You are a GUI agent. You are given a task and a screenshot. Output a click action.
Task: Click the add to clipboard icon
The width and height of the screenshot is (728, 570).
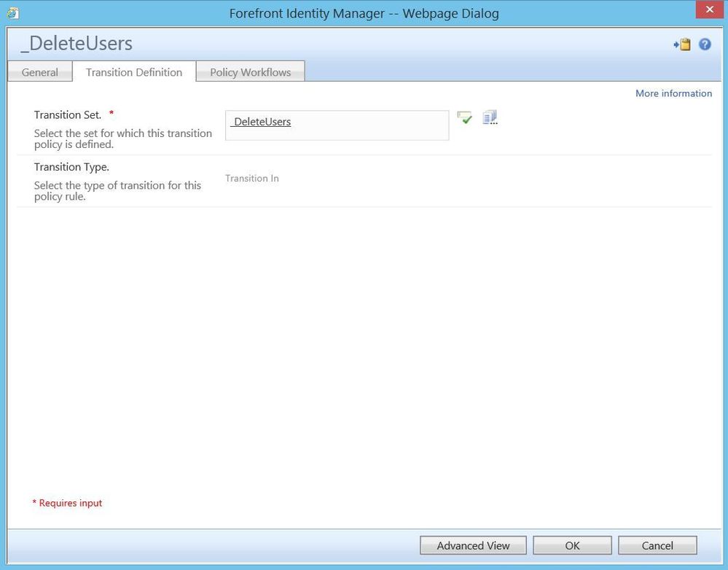[x=682, y=44]
